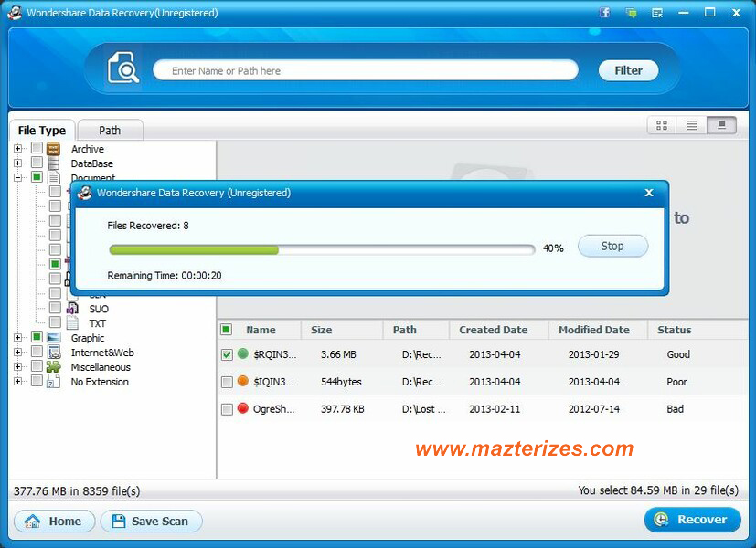Click the file search magnifier icon

[123, 68]
